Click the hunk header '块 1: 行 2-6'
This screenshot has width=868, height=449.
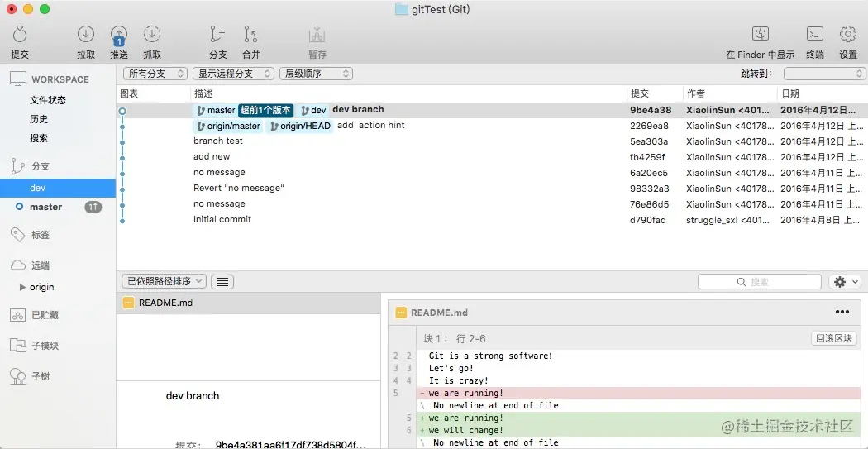pyautogui.click(x=455, y=339)
